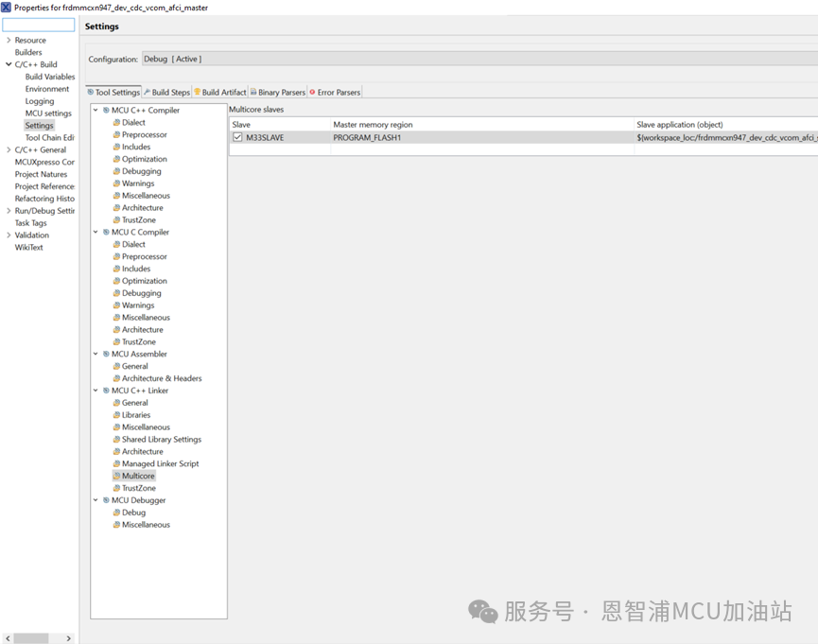This screenshot has width=818, height=644.
Task: Select TrustZone icon under MCU C++ Compiler
Action: click(117, 219)
